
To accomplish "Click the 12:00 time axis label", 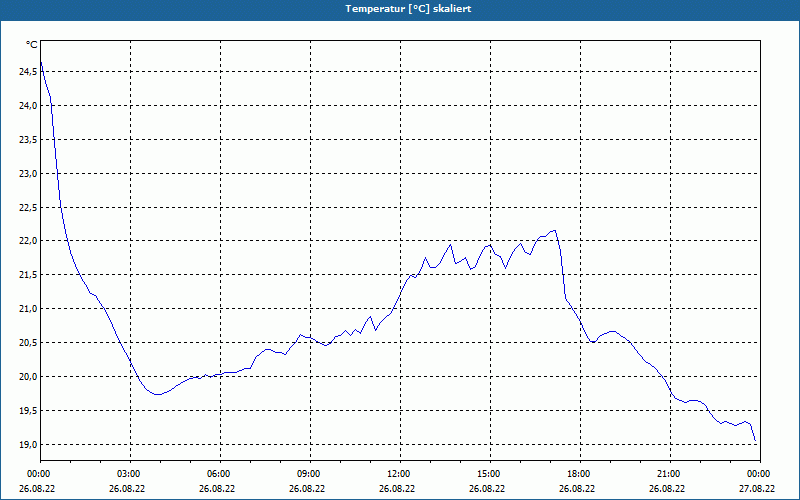I will click(399, 474).
